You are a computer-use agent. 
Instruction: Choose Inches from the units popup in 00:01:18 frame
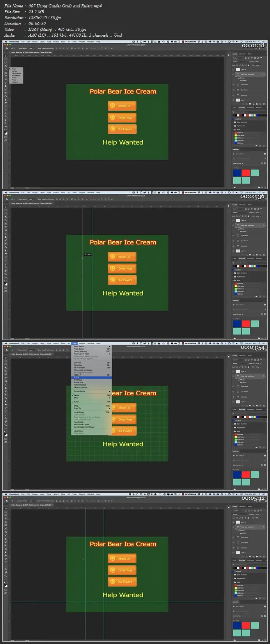[14, 71]
